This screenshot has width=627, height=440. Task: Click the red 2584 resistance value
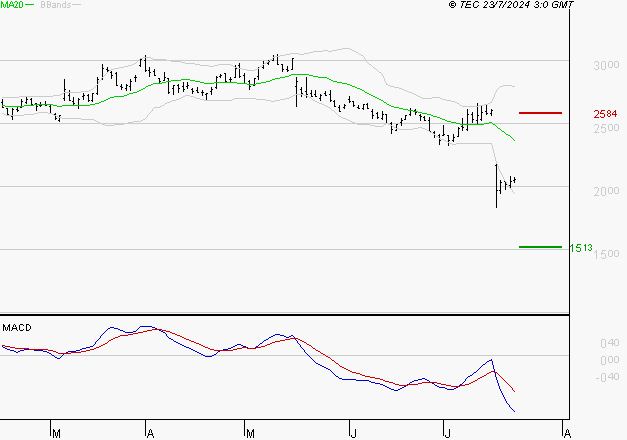click(x=605, y=114)
